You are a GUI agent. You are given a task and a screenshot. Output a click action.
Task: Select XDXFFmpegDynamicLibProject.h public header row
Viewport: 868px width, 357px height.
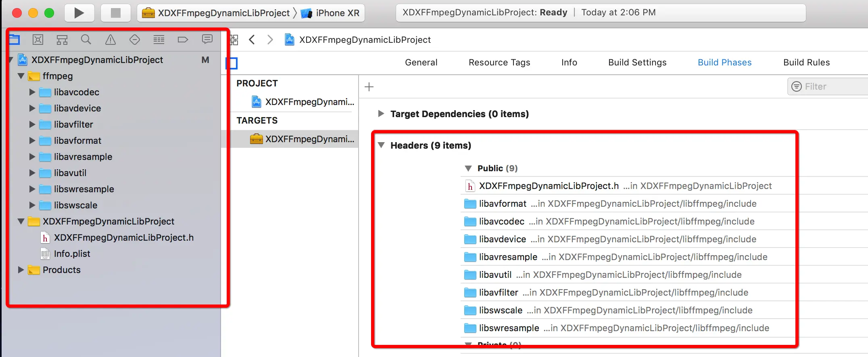[628, 186]
